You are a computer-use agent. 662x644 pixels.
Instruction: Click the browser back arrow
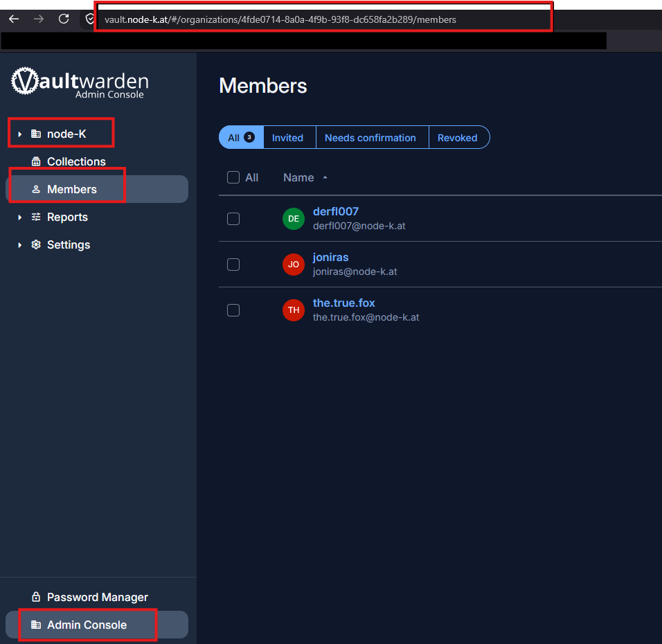click(14, 19)
